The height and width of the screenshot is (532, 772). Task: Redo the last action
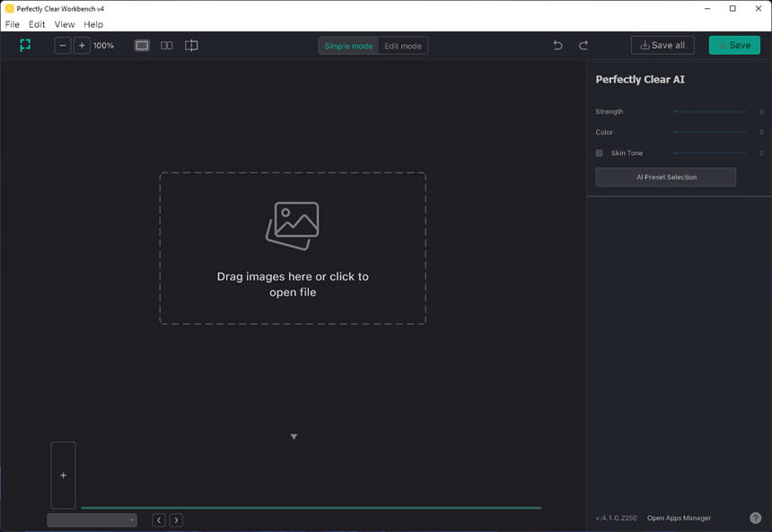[x=583, y=45]
